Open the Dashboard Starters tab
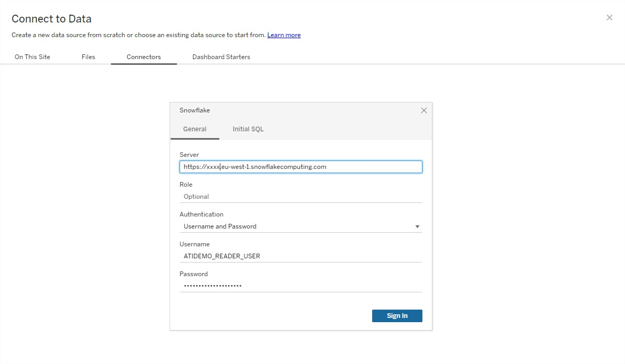This screenshot has width=625, height=364. click(x=221, y=57)
